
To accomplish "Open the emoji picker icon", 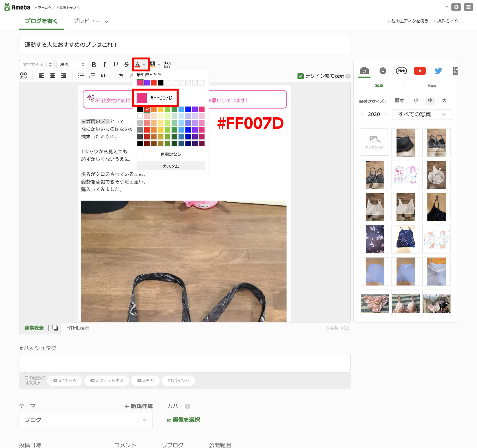I will (x=383, y=71).
